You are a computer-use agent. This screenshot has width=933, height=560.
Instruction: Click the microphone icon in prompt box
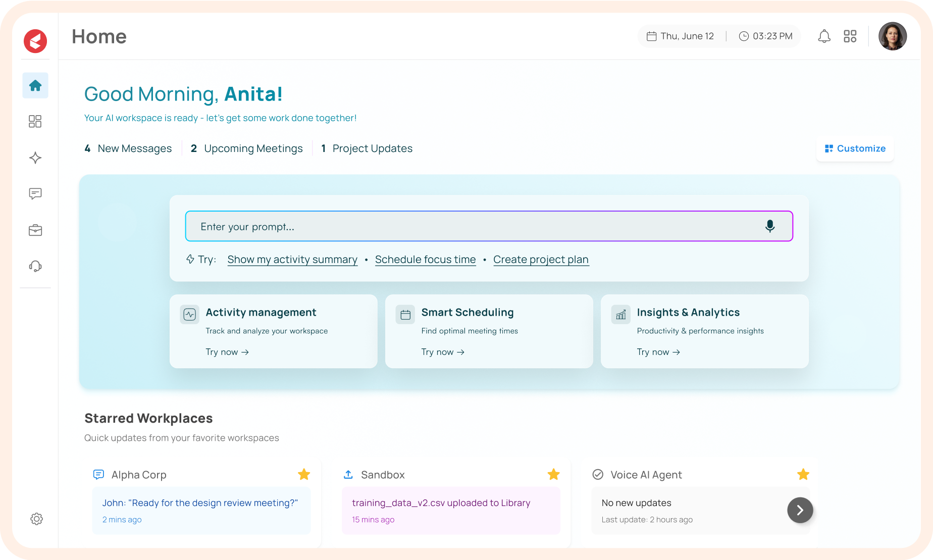pyautogui.click(x=770, y=226)
